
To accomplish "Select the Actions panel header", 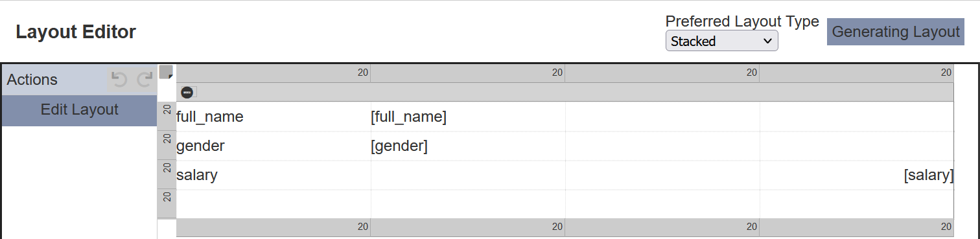I will tap(79, 80).
